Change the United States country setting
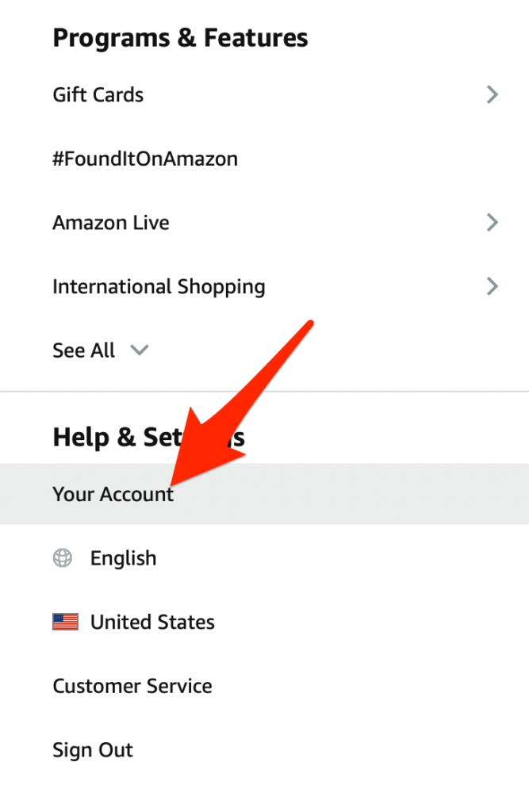This screenshot has width=529, height=812. [x=152, y=622]
